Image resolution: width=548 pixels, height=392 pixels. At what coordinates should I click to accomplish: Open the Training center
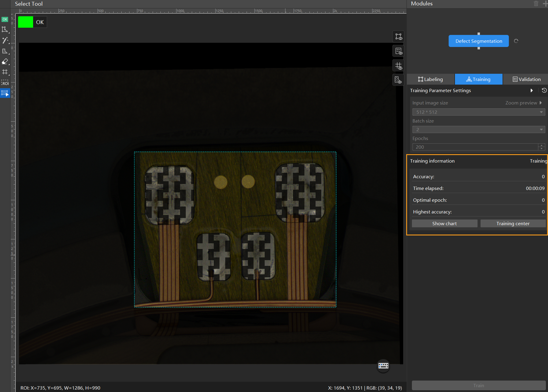pos(513,223)
